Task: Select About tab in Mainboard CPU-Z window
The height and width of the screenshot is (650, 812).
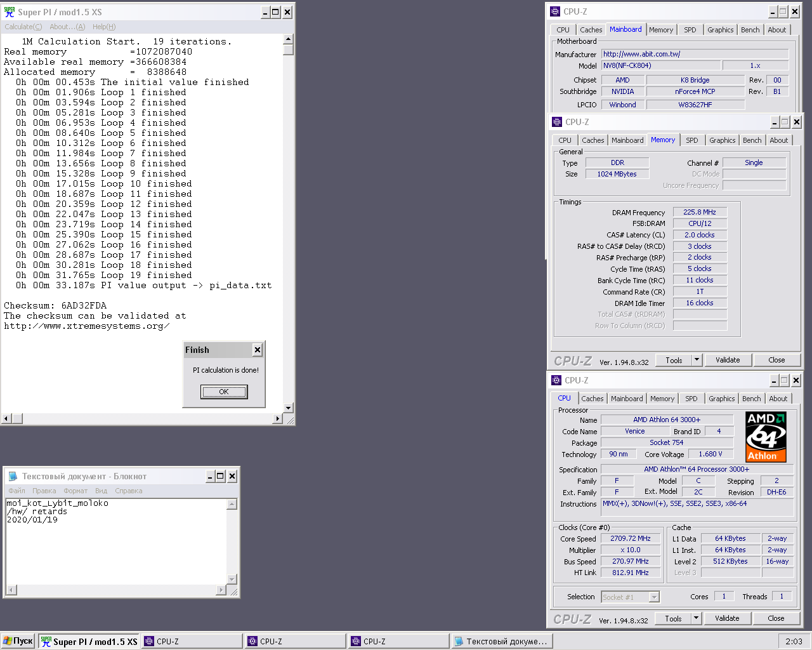Action: (x=776, y=30)
